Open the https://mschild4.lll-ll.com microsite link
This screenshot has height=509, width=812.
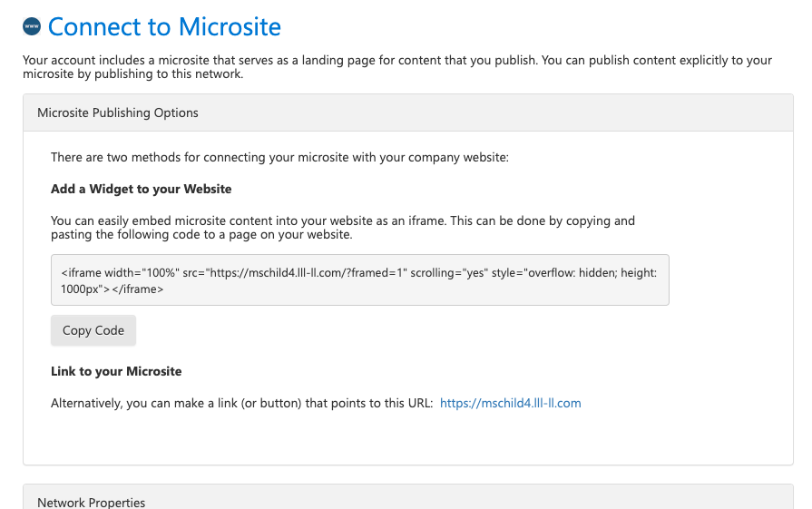coord(510,403)
